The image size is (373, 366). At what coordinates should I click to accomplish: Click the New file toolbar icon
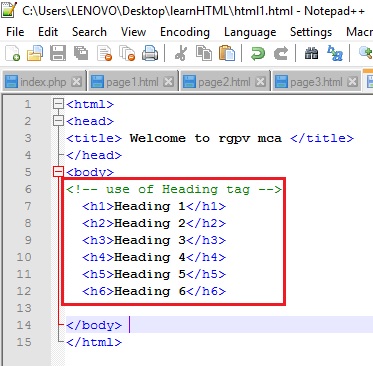pyautogui.click(x=12, y=53)
